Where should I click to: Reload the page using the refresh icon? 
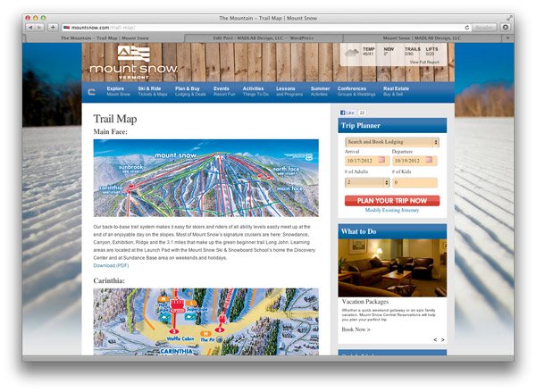pyautogui.click(x=466, y=28)
